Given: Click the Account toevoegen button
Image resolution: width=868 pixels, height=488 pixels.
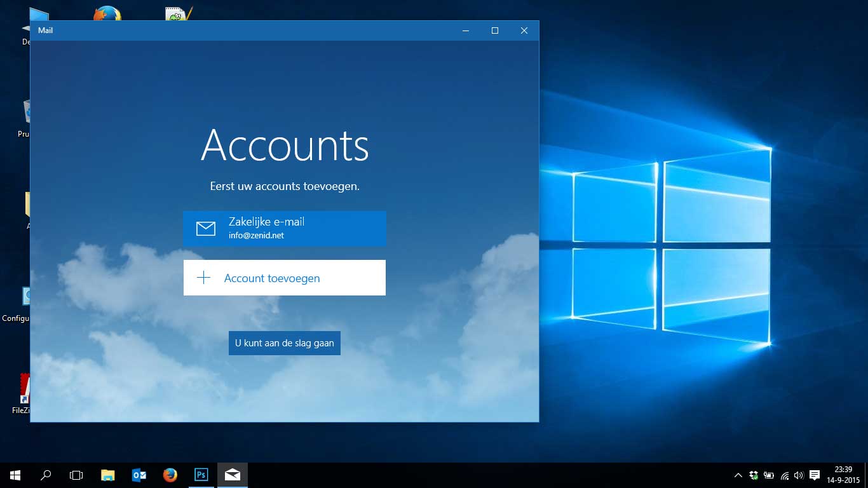Looking at the screenshot, I should click(285, 278).
